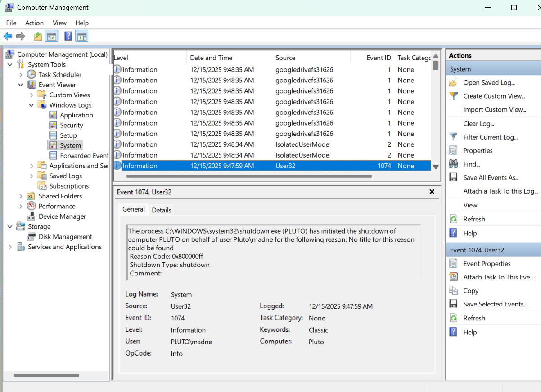Open the Action menu
541x392 pixels.
point(34,23)
